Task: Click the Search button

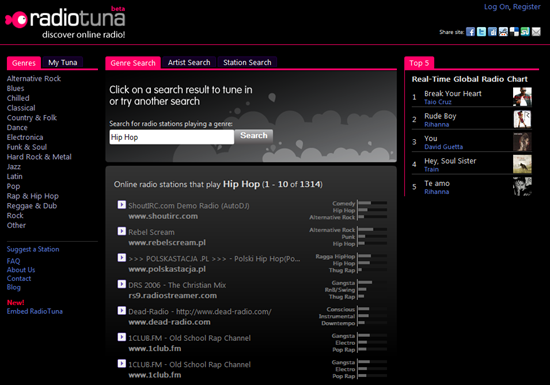Action: tap(254, 136)
